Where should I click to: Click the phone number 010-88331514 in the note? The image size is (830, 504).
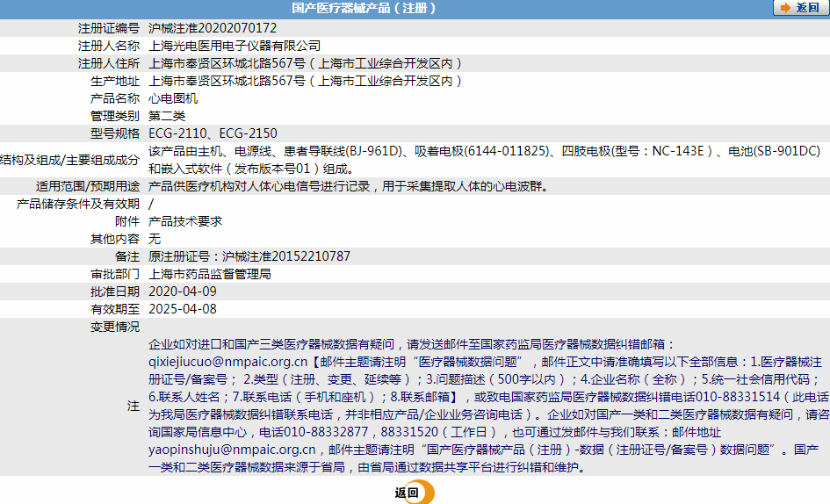(738, 397)
